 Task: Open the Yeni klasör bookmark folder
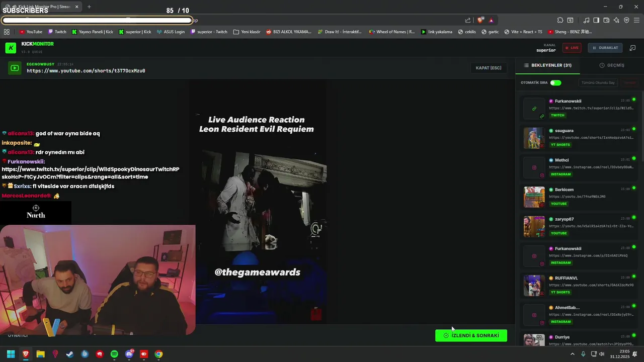pos(247,32)
